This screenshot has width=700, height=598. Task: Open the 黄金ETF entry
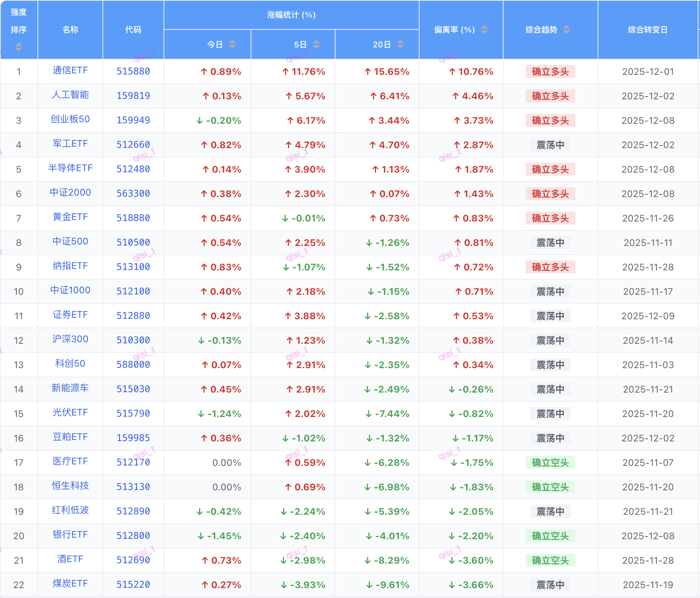tap(70, 217)
